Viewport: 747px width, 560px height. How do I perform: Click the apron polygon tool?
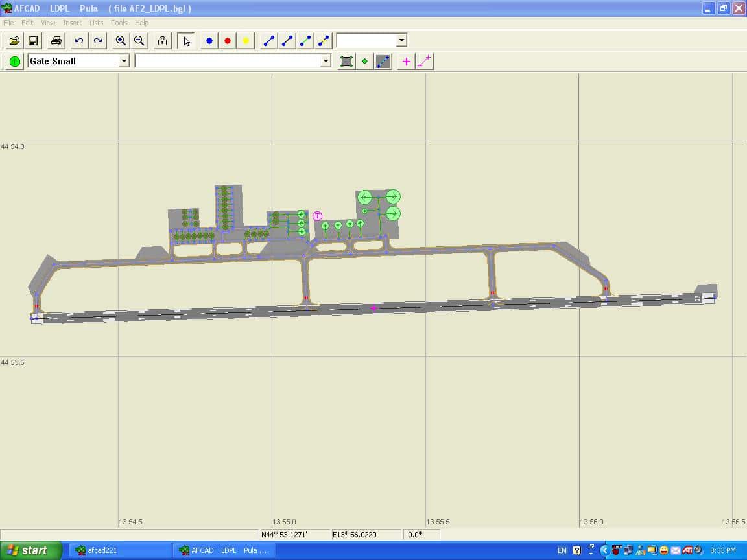pos(346,61)
